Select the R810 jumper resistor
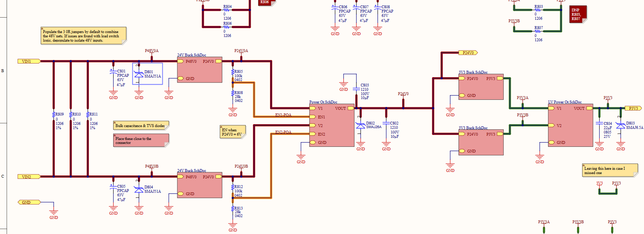Image resolution: width=644 pixels, height=234 pixels. point(71,115)
